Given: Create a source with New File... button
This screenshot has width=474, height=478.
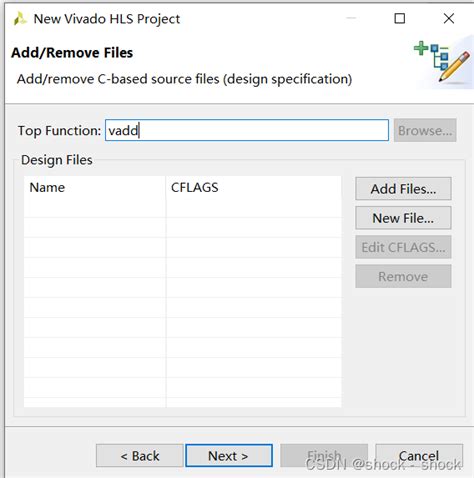Looking at the screenshot, I should click(x=403, y=218).
